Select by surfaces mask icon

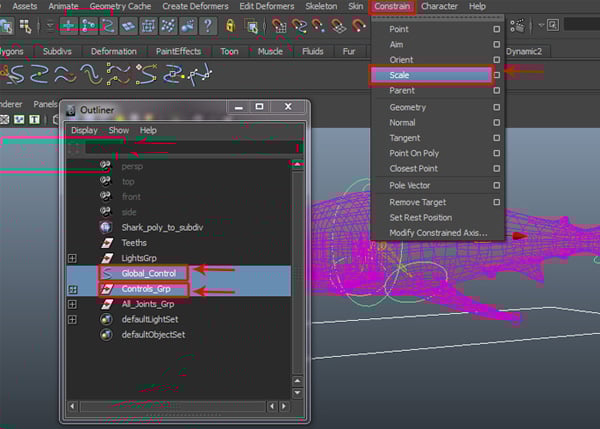tap(128, 26)
